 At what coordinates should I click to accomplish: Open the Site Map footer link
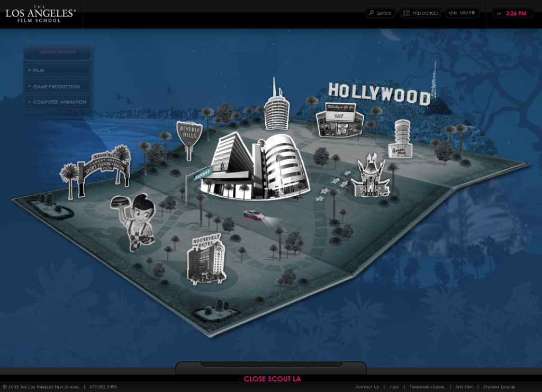point(464,387)
